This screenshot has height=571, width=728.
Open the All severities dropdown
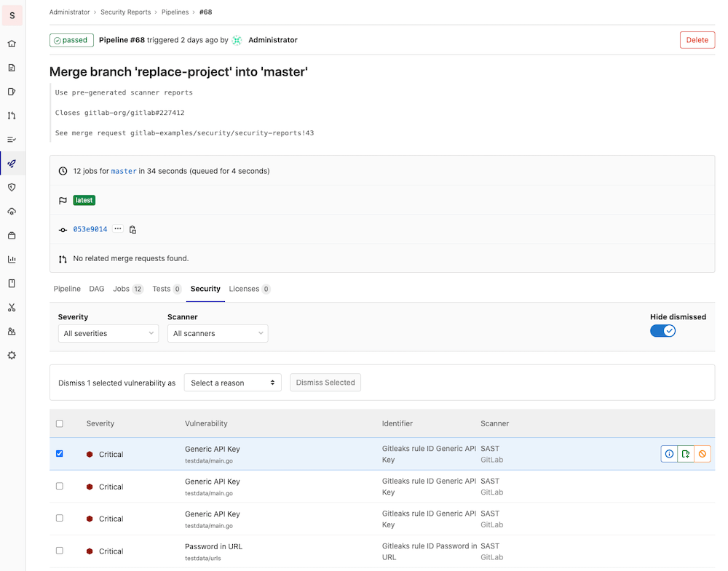click(x=108, y=333)
